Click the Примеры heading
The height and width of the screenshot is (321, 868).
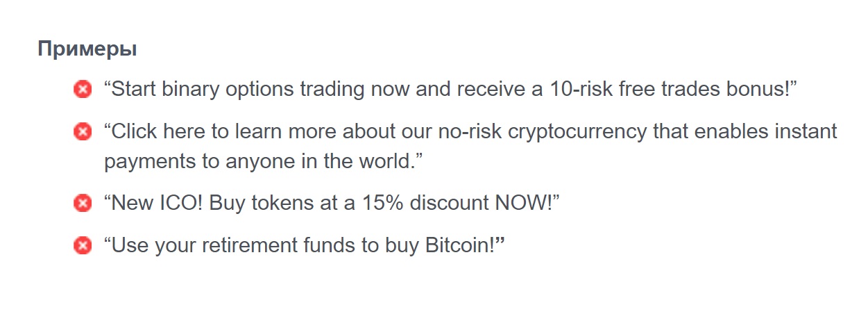pos(87,49)
